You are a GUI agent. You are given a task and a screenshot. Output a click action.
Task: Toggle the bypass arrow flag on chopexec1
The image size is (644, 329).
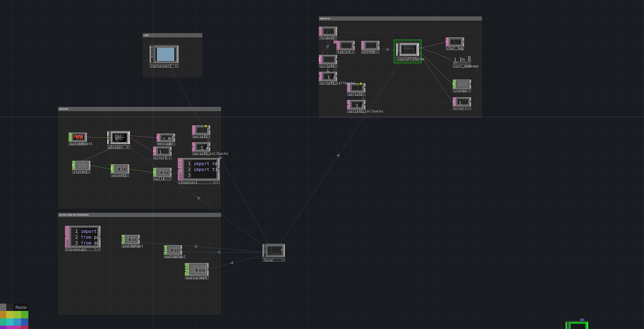[180, 167]
